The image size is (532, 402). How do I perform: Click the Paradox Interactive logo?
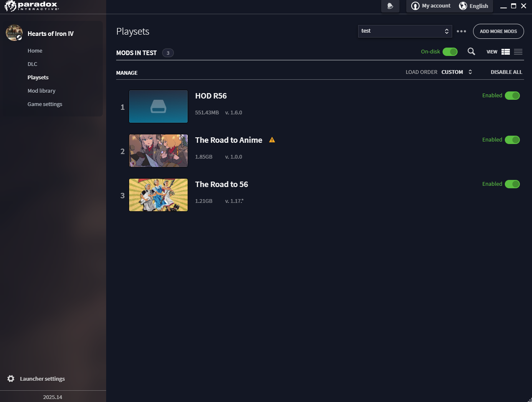31,6
